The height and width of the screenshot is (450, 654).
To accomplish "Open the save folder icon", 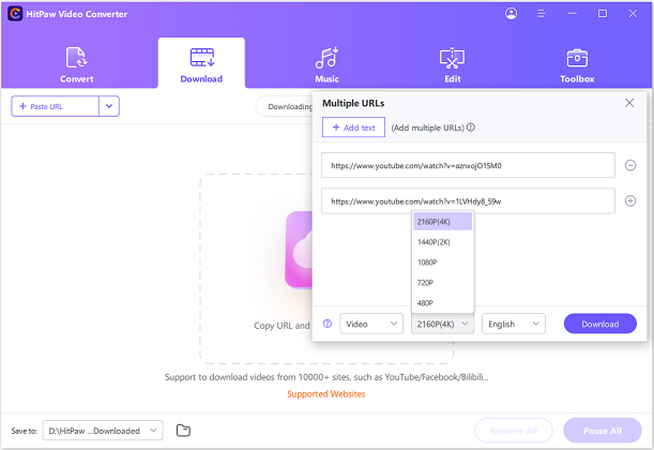I will [x=183, y=430].
